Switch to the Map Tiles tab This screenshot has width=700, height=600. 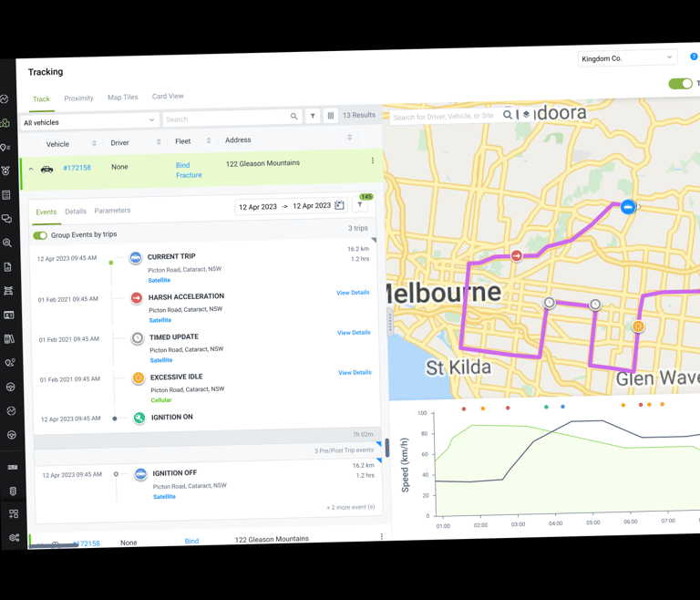pos(123,97)
